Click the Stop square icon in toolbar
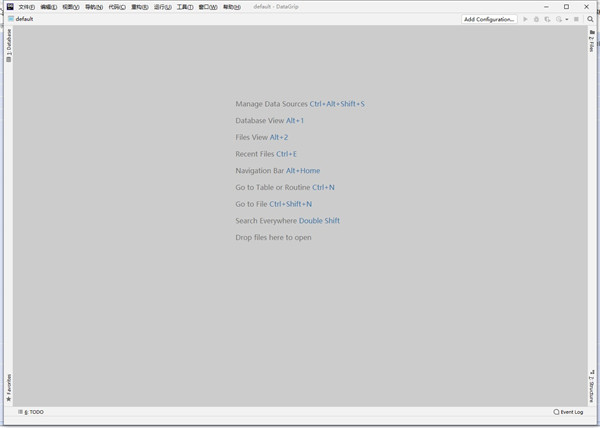 576,19
